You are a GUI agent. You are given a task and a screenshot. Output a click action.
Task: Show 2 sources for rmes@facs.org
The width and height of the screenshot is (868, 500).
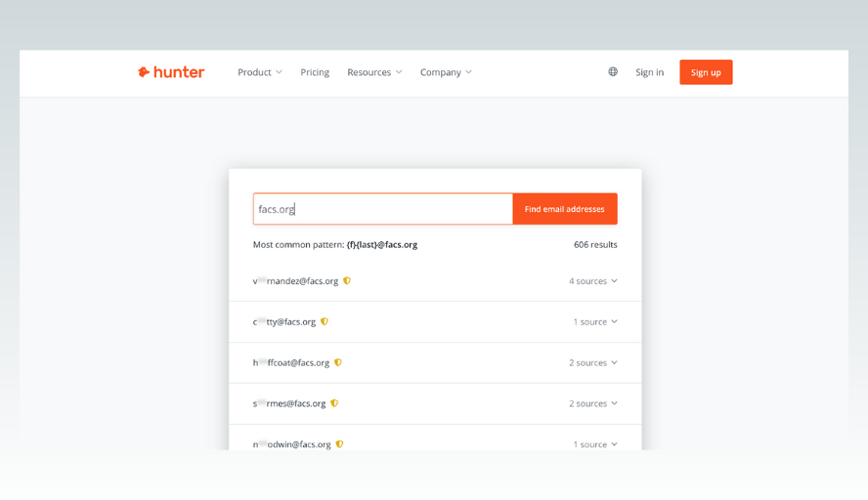pyautogui.click(x=593, y=403)
